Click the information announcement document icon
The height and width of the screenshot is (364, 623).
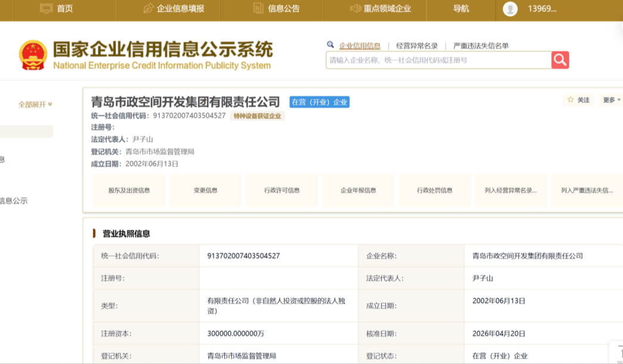pos(258,8)
